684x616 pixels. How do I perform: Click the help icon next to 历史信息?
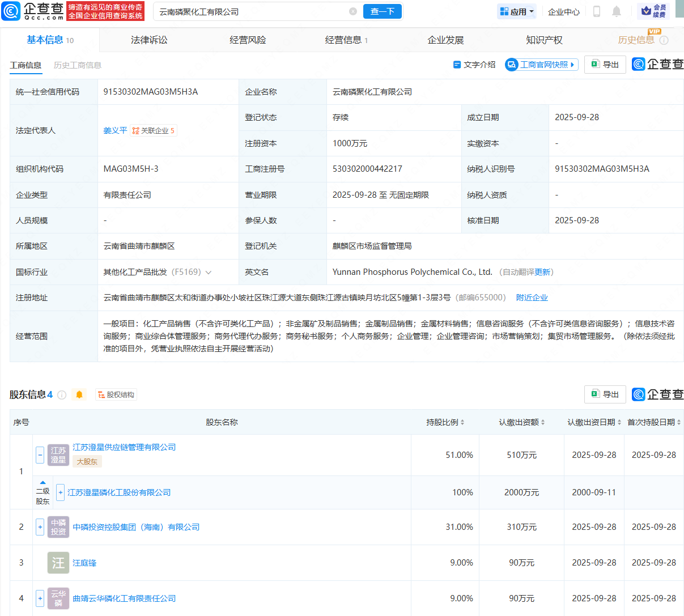tap(664, 40)
